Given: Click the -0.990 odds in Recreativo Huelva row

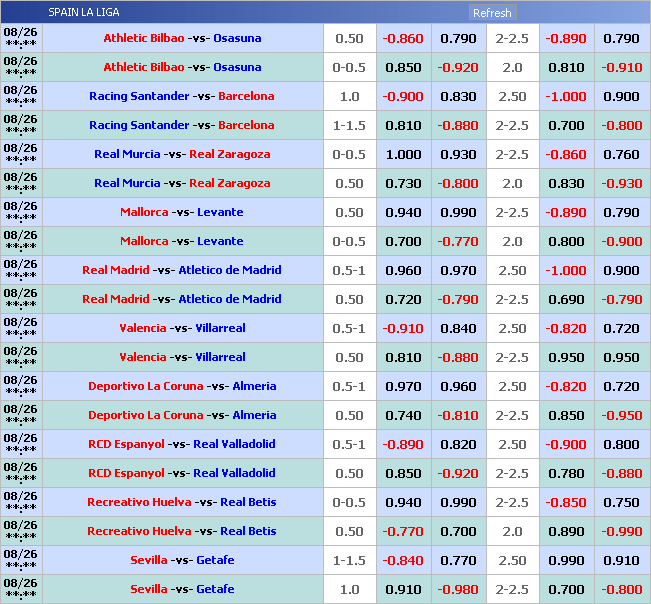Looking at the screenshot, I should (x=621, y=531).
